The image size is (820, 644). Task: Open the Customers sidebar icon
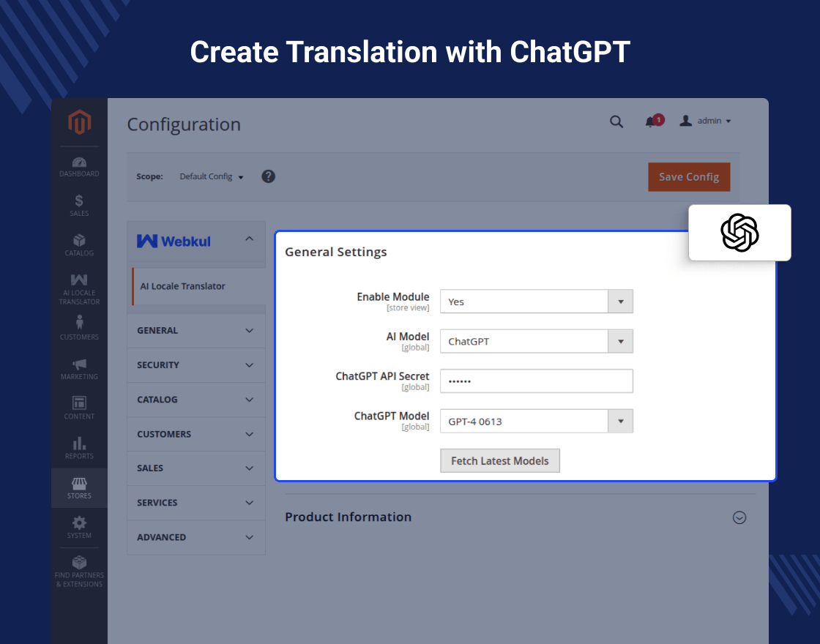pos(79,327)
